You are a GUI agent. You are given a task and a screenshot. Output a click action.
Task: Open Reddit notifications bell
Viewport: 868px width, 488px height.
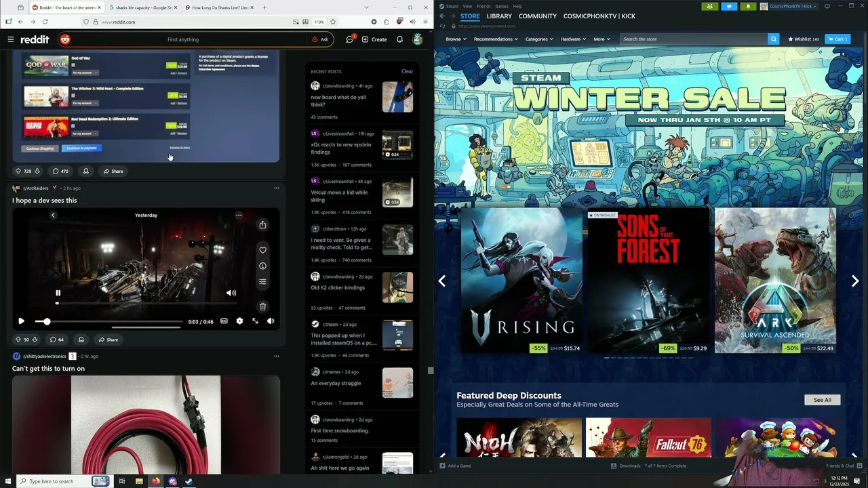pos(399,39)
